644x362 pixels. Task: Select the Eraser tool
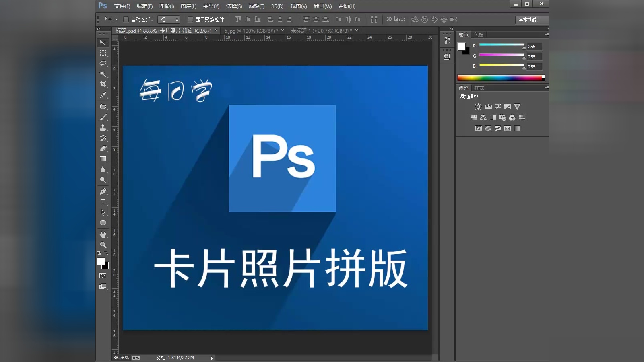click(x=103, y=148)
